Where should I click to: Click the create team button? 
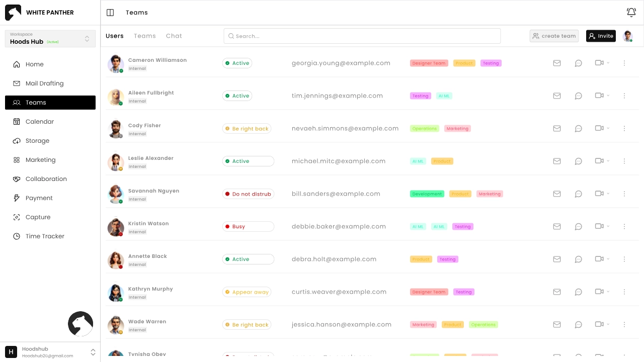click(x=554, y=36)
